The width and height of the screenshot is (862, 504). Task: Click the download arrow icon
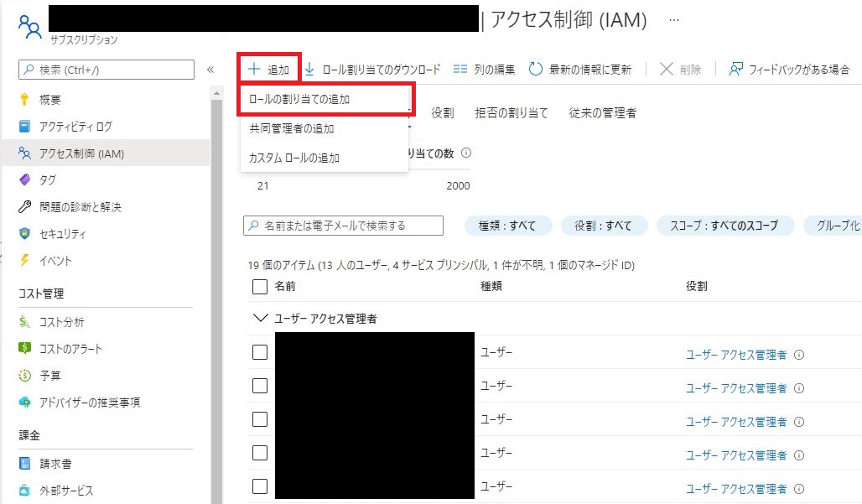pyautogui.click(x=309, y=70)
